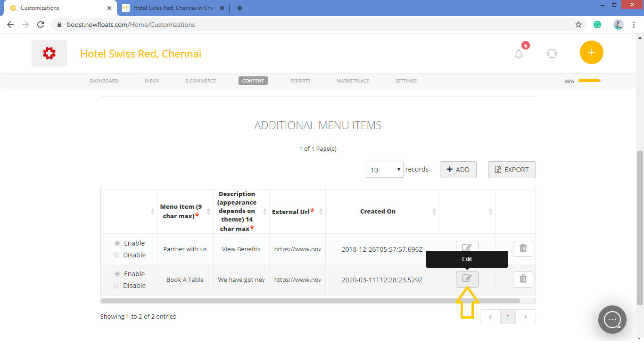Click the table horizontal scrollbar
This screenshot has height=362, width=644.
pos(310,301)
